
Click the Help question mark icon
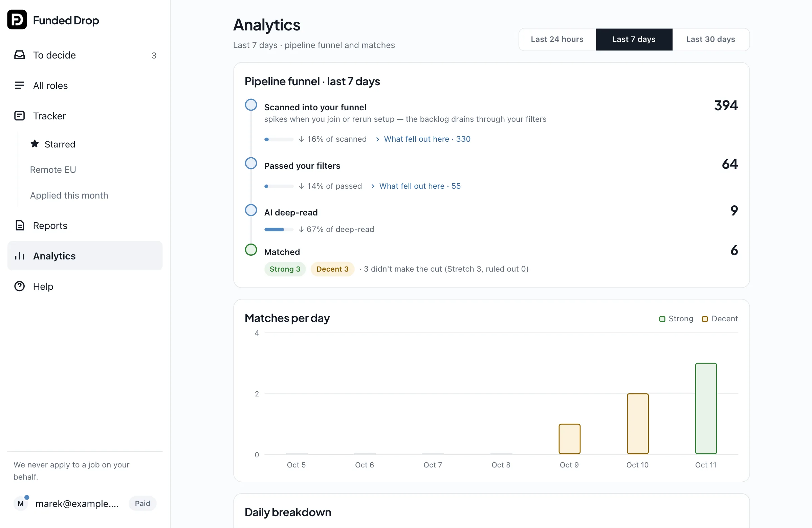(19, 286)
